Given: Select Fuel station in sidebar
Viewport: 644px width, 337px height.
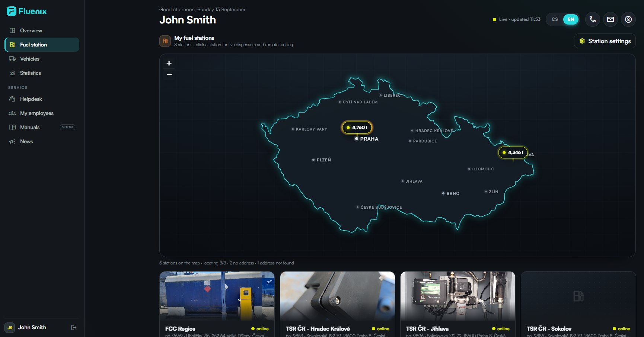Looking at the screenshot, I should pos(42,45).
